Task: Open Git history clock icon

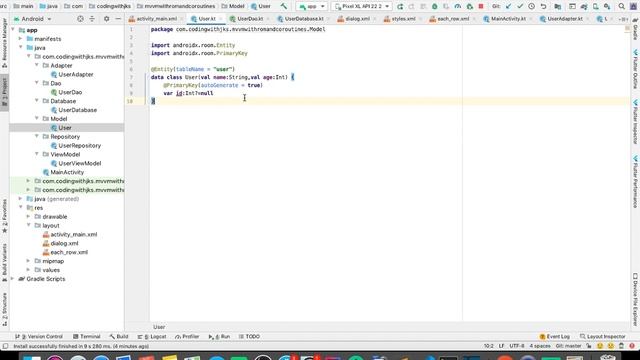Action: coord(531,7)
